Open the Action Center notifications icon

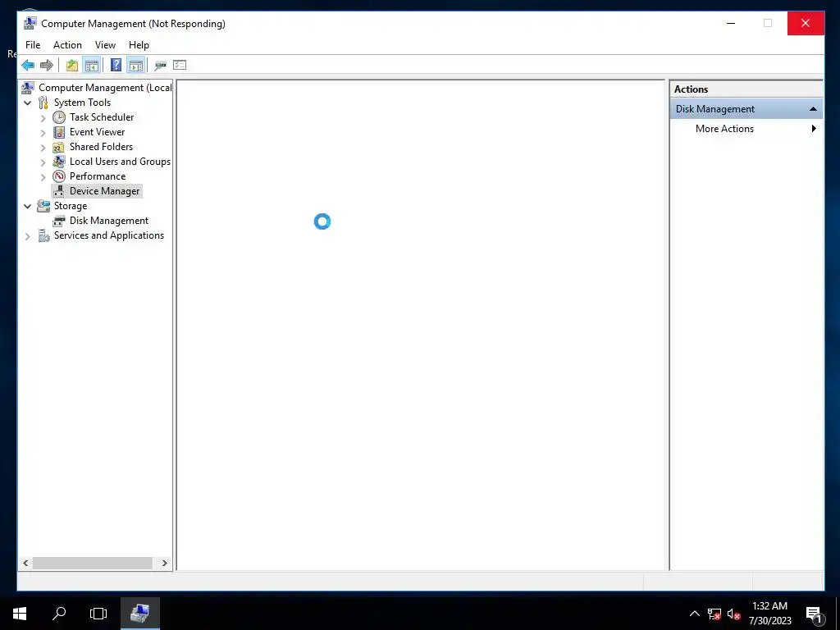point(815,614)
